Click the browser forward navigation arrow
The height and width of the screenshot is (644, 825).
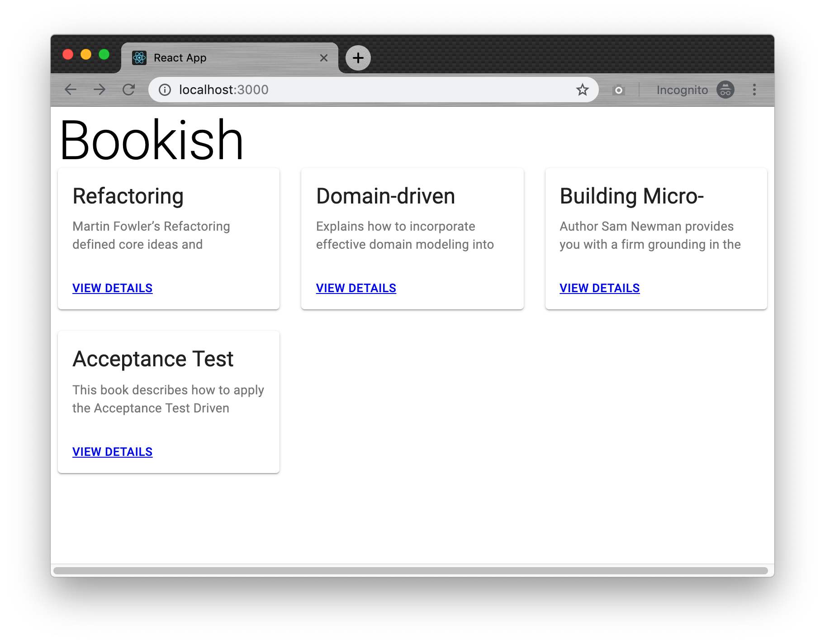[x=100, y=90]
